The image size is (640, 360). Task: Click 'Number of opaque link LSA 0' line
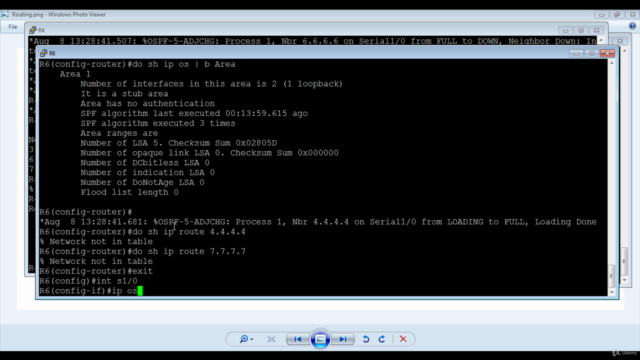[x=209, y=153]
